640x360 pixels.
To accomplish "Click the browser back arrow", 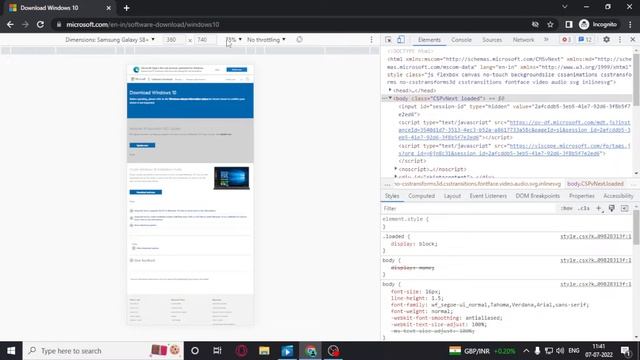I will (10, 24).
